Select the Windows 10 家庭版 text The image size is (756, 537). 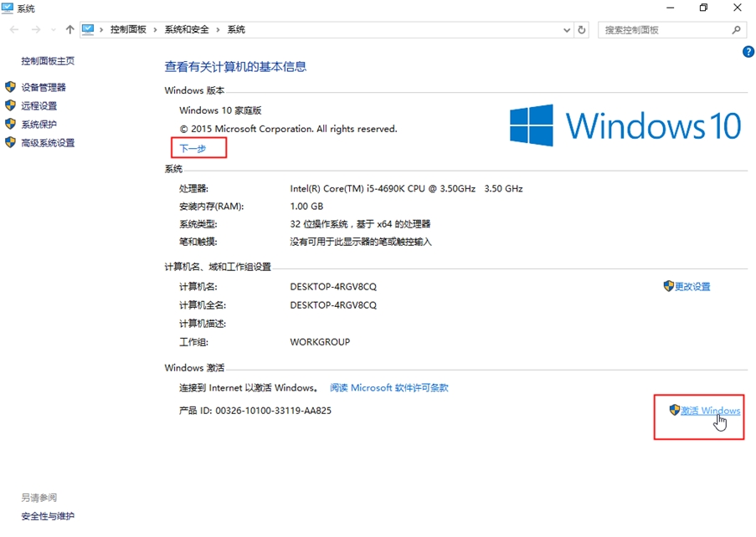coord(220,110)
